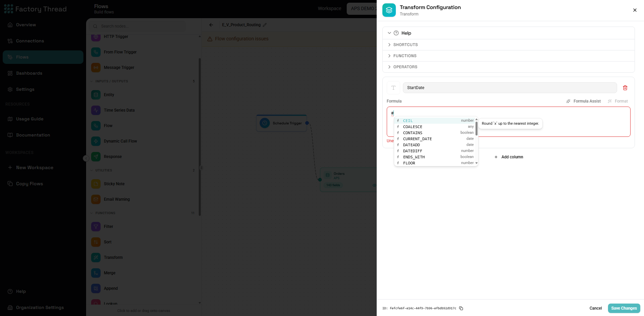This screenshot has width=644, height=316.
Task: Click the Format button
Action: (618, 101)
